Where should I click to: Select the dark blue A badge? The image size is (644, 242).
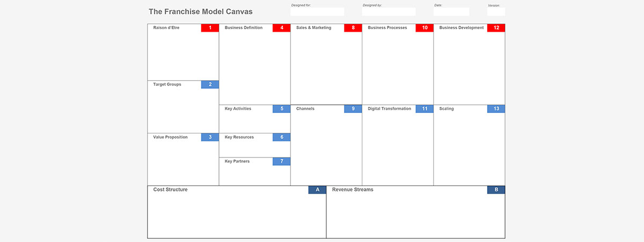(x=317, y=190)
